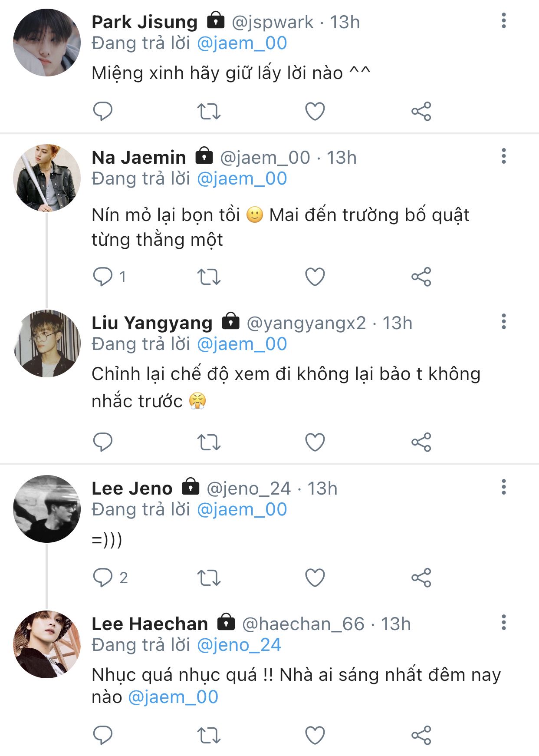Reply to Park Jisung's tweet
539x756 pixels.
[x=103, y=111]
